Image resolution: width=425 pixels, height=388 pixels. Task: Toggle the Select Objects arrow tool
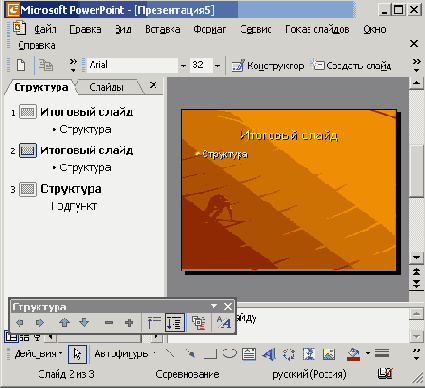[77, 354]
